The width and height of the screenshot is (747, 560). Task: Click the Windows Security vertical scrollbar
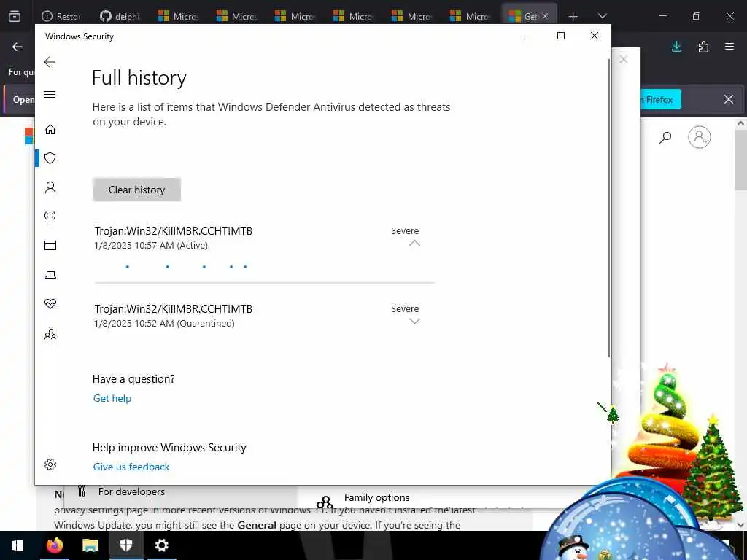coord(608,208)
